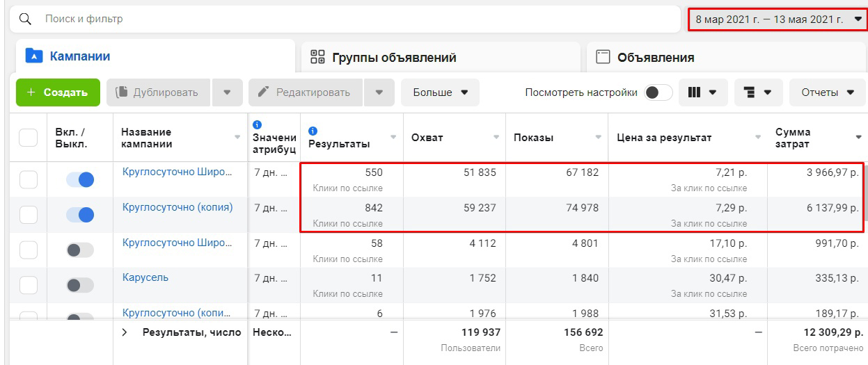868x365 pixels.
Task: Click the Редактировать pencil icon
Action: (264, 92)
